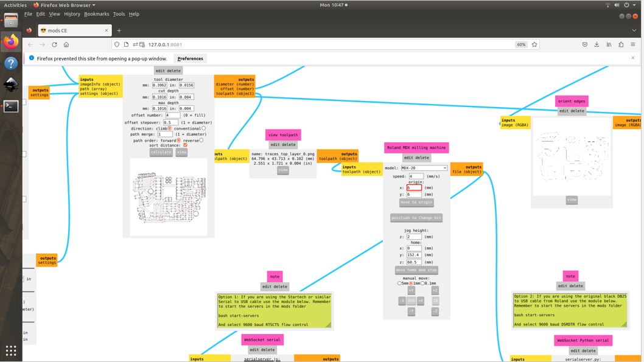Open the Firefox home page icon
This screenshot has height=362, width=644.
click(x=66, y=44)
